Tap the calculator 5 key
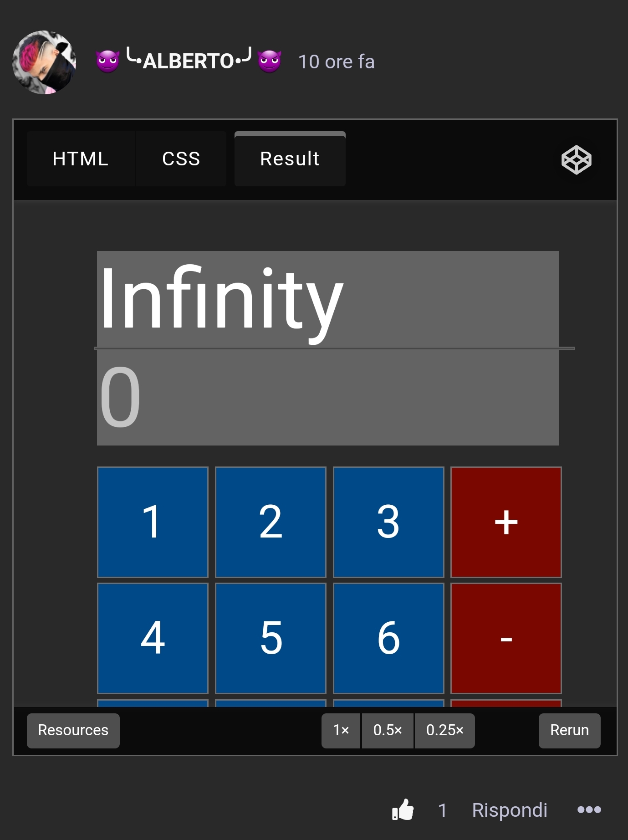The width and height of the screenshot is (628, 840). tap(271, 638)
